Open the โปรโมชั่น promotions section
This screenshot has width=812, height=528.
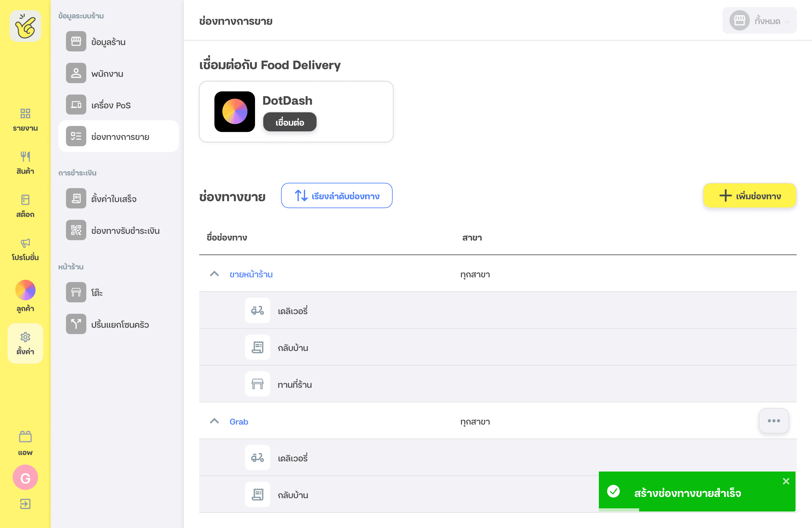[25, 249]
